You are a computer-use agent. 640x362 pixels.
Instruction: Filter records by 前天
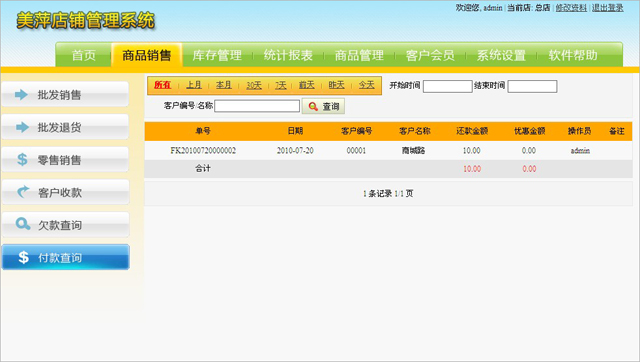tap(307, 85)
